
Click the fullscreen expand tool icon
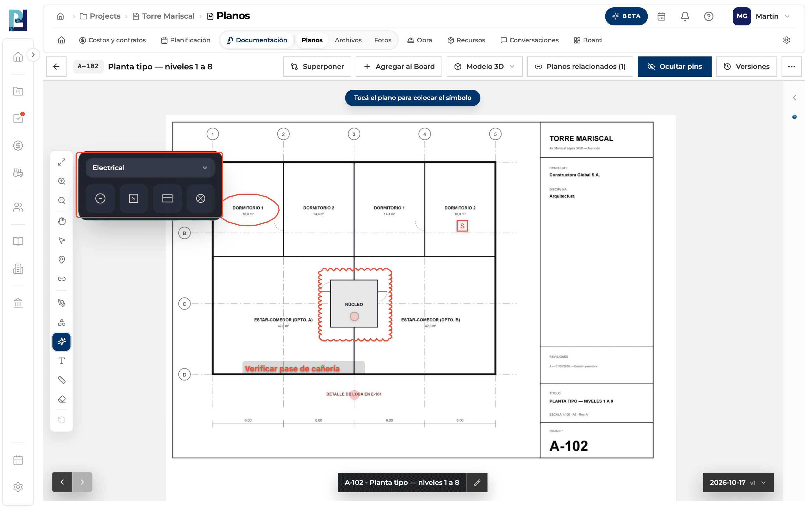[x=62, y=162]
